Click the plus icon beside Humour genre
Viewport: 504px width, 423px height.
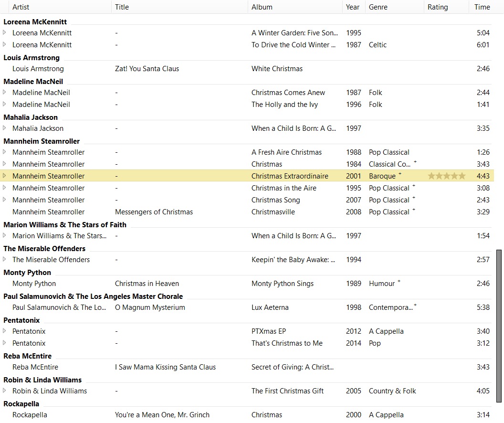(399, 282)
